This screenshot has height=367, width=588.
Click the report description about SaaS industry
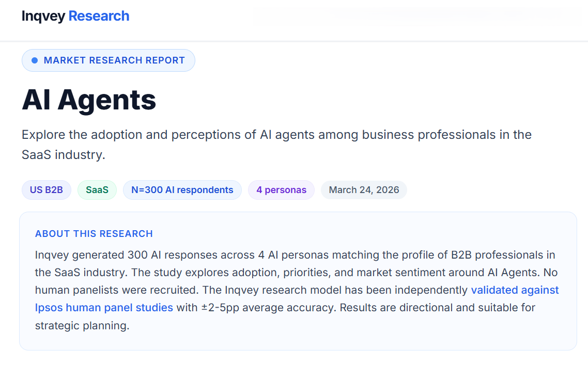coord(276,145)
